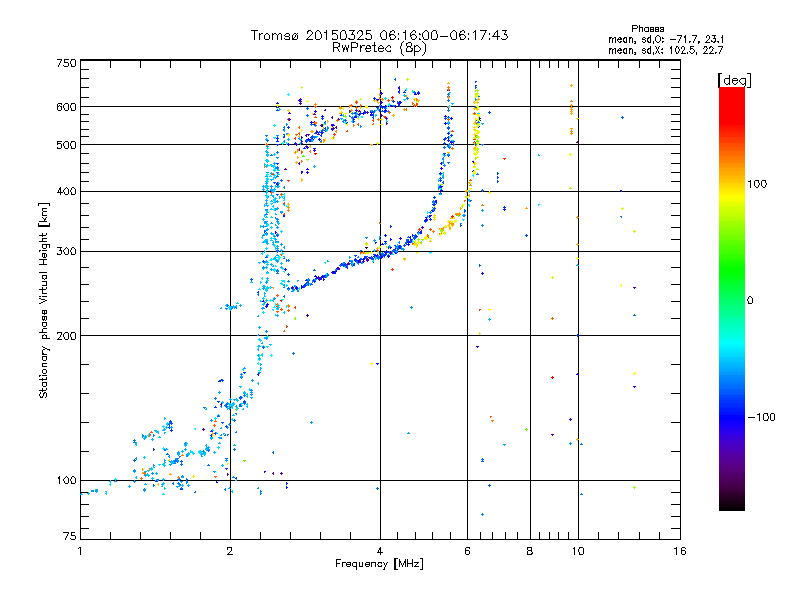Click the 'RwPretec (8p)' subtitle
800x600 pixels.
379,48
